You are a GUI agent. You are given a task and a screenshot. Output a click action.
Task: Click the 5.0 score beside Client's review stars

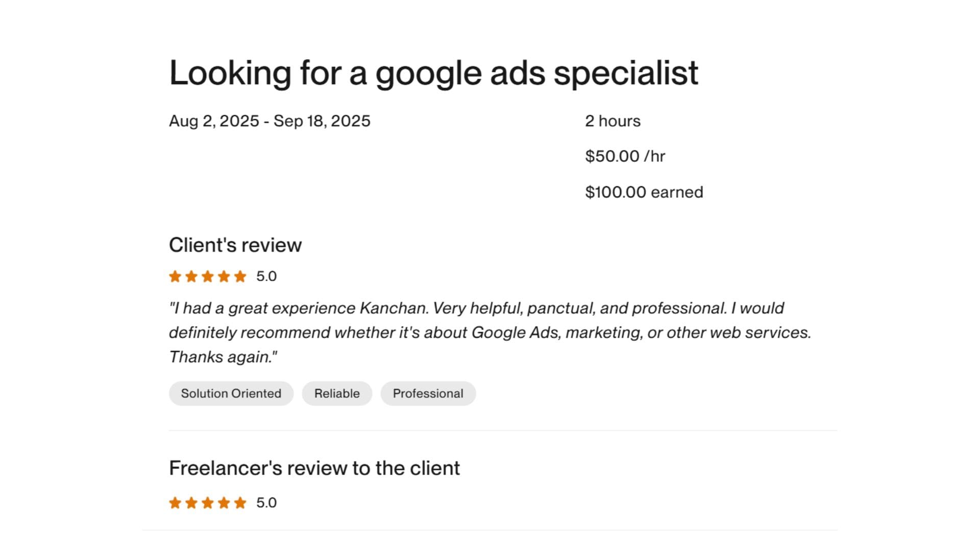tap(266, 277)
